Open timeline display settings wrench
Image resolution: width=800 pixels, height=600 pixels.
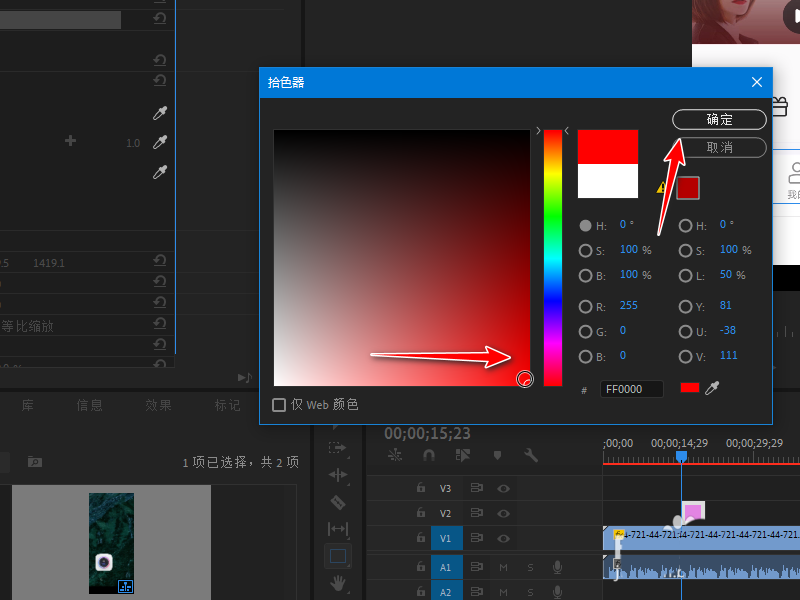click(x=531, y=455)
